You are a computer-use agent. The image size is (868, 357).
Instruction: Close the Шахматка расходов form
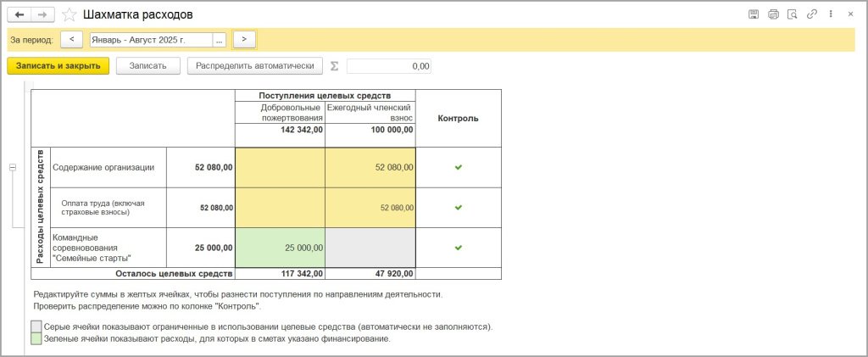pyautogui.click(x=850, y=14)
